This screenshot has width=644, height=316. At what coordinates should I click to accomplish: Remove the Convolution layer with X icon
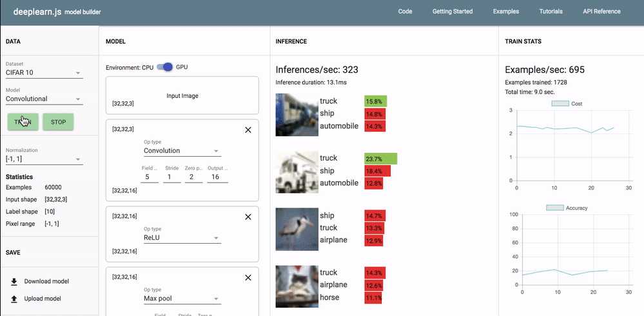[x=248, y=130]
